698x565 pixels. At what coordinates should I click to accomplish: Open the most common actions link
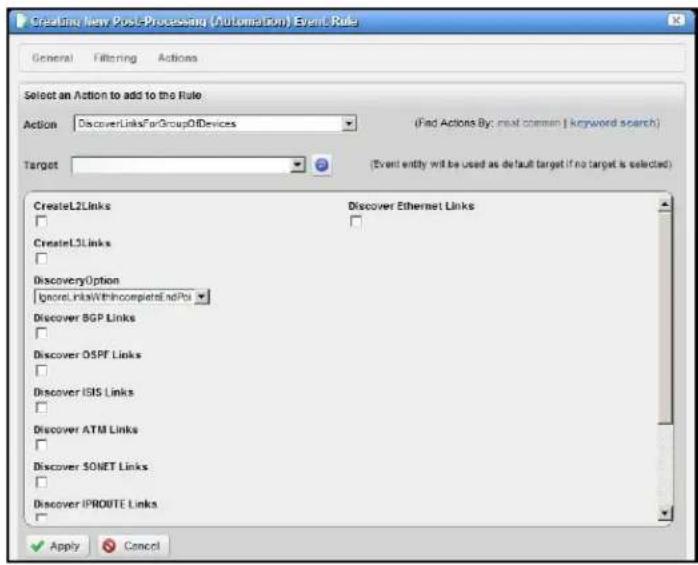(x=528, y=123)
